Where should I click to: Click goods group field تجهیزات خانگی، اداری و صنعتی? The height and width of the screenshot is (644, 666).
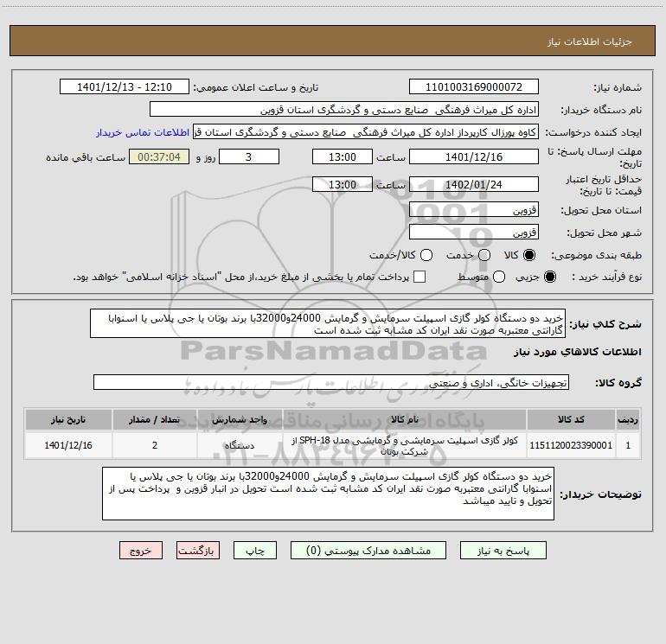click(331, 382)
